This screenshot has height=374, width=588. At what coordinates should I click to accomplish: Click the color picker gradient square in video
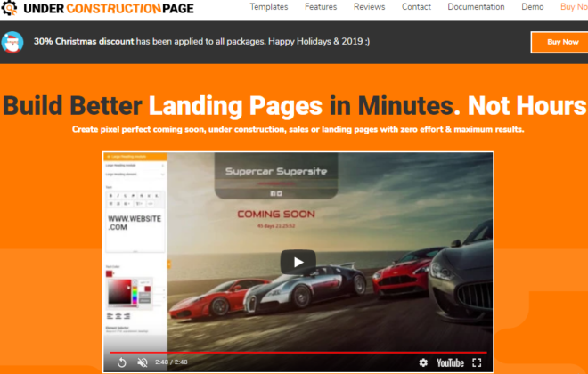[119, 291]
